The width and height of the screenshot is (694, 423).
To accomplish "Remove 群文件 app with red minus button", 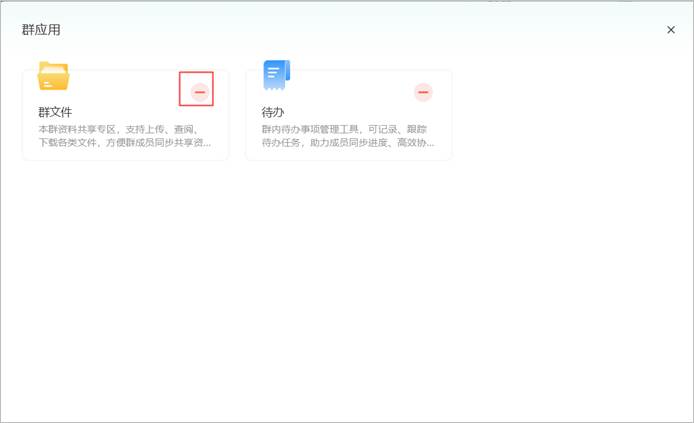I will [x=200, y=92].
